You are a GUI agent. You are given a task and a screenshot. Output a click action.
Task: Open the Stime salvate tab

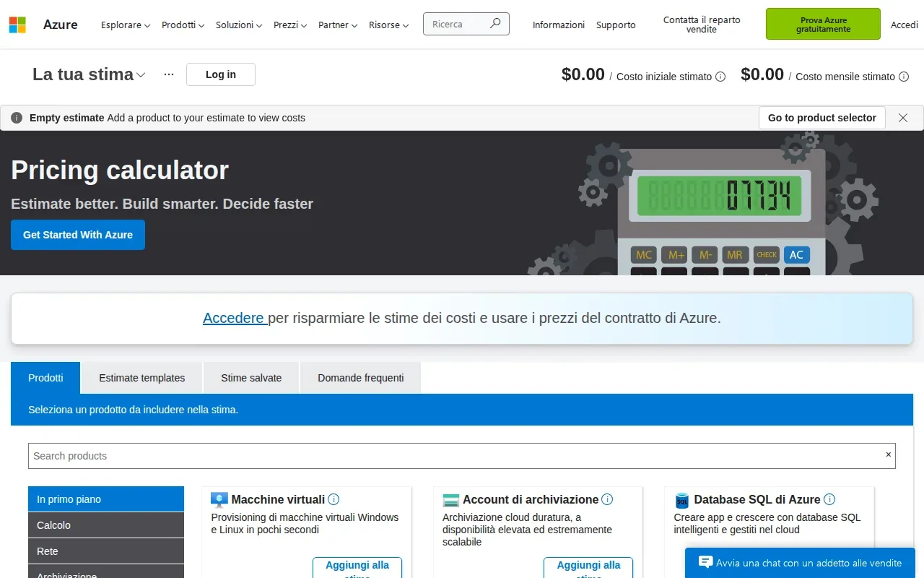coord(251,378)
